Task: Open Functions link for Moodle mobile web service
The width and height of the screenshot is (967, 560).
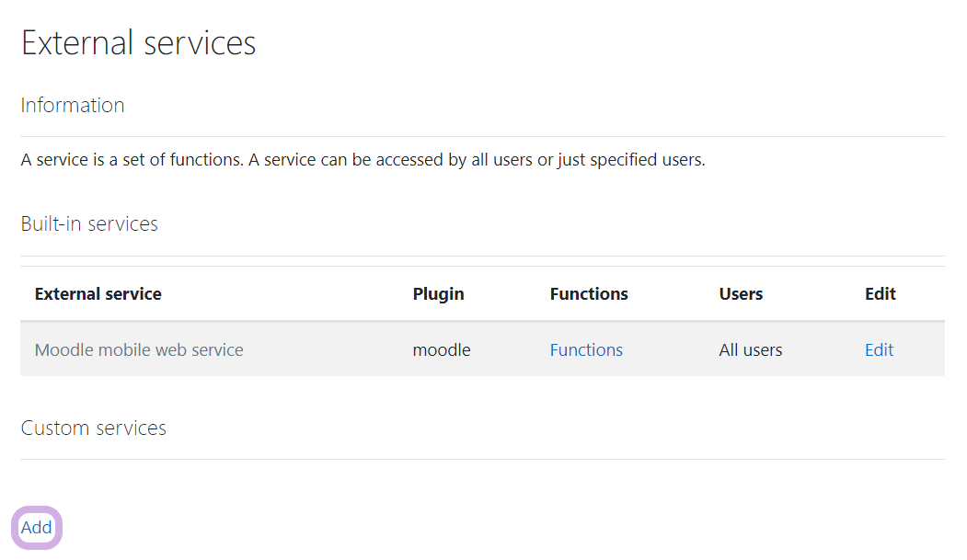Action: point(586,350)
